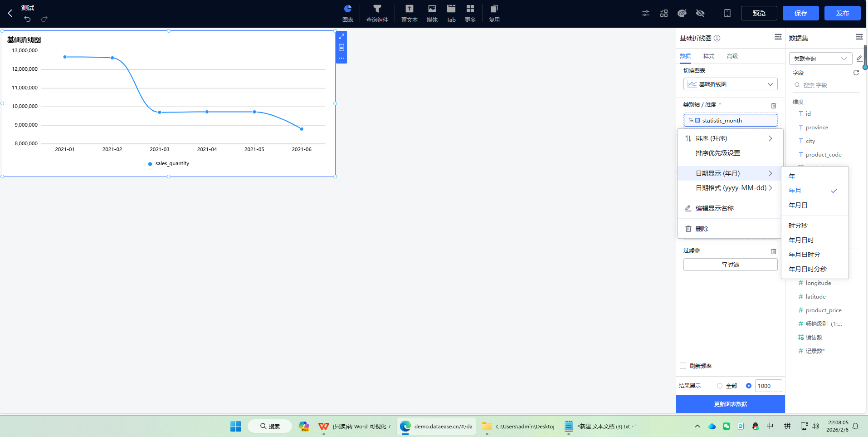
Task: Click the 预览 preview button
Action: [x=759, y=13]
